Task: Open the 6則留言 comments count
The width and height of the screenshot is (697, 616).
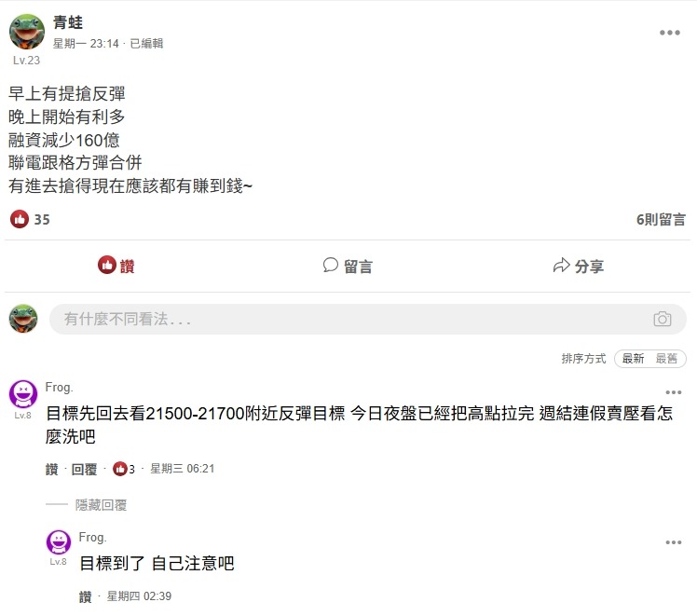Action: 661,219
